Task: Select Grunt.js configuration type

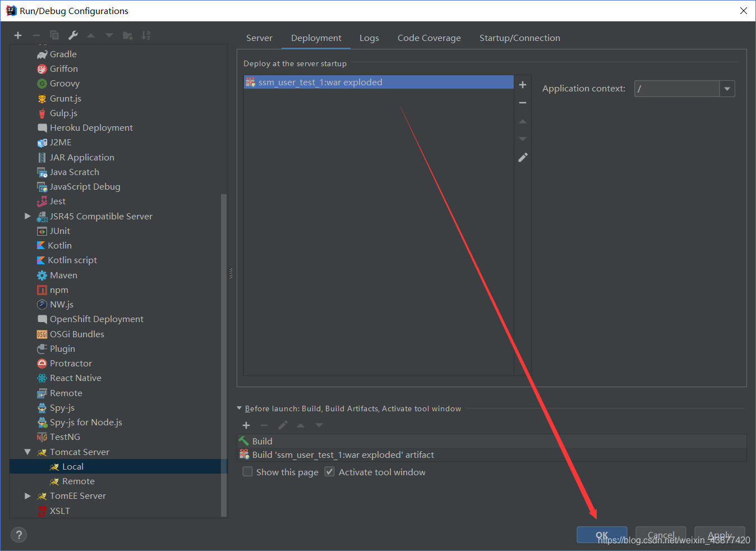Action: (x=65, y=99)
